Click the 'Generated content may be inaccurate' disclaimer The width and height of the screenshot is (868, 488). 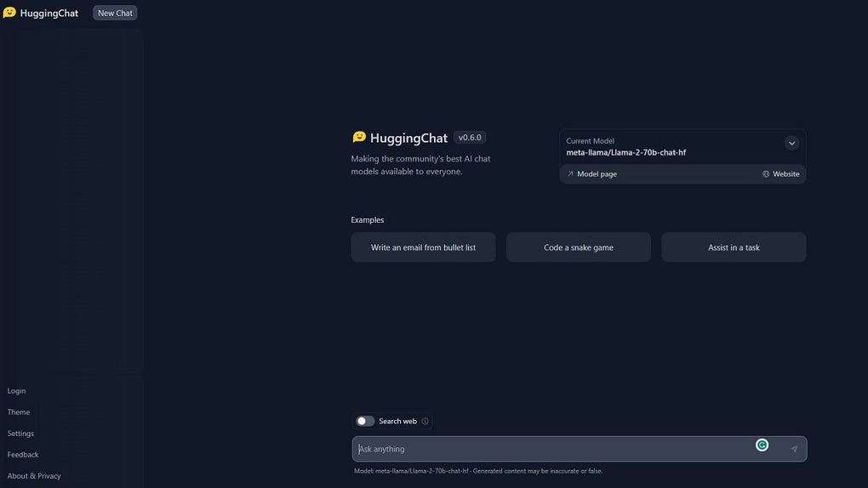538,471
